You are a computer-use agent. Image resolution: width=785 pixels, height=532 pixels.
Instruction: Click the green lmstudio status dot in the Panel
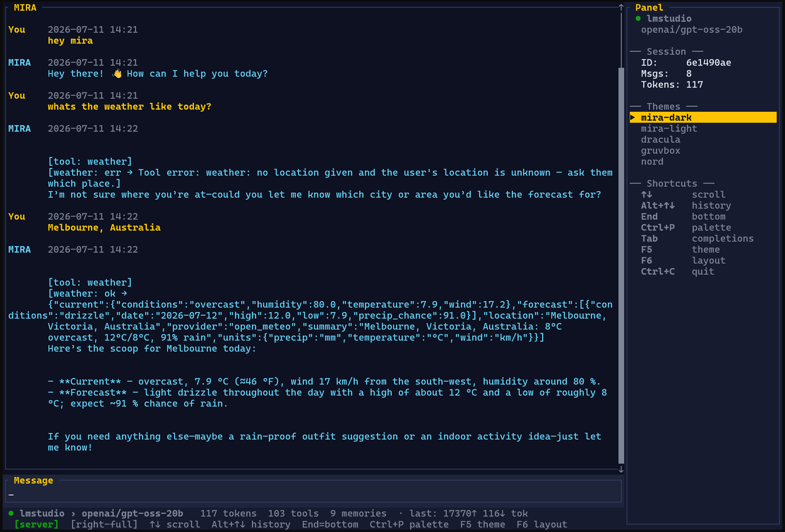pos(638,19)
